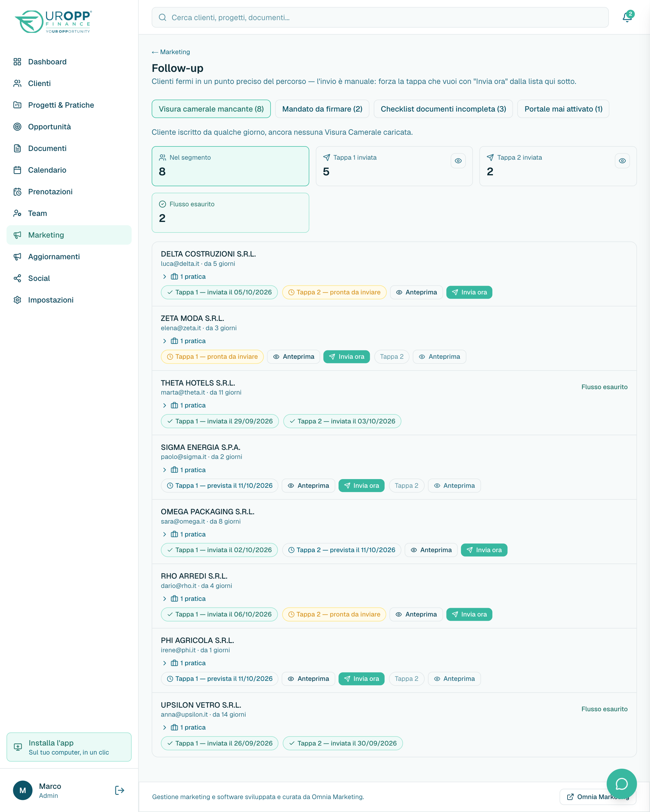
Task: Click the Dashboard grid icon in sidebar
Action: pyautogui.click(x=17, y=62)
